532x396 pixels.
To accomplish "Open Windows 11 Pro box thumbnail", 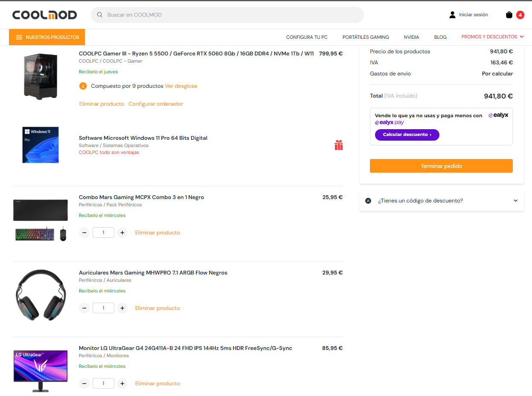I will coord(41,145).
